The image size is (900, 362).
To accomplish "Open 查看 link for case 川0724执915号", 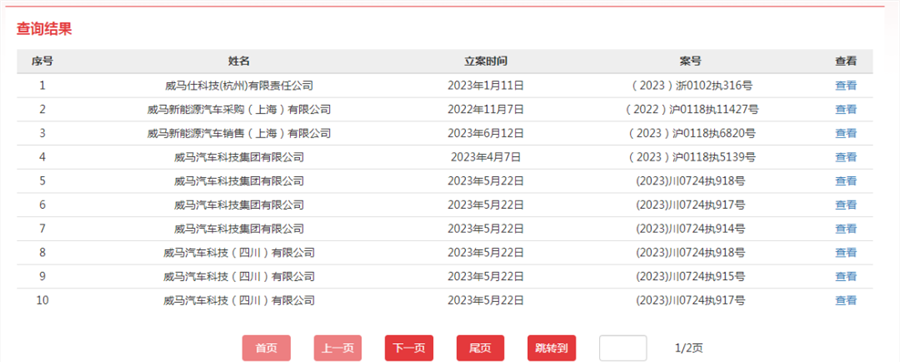I will [x=845, y=277].
